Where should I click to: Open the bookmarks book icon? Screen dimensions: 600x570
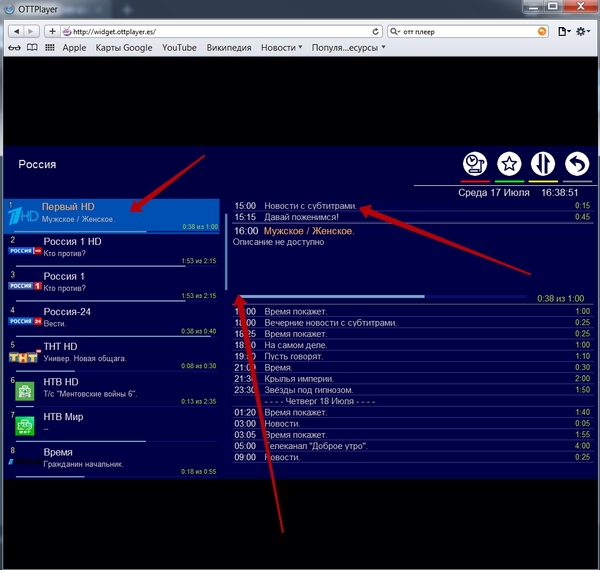pyautogui.click(x=32, y=47)
